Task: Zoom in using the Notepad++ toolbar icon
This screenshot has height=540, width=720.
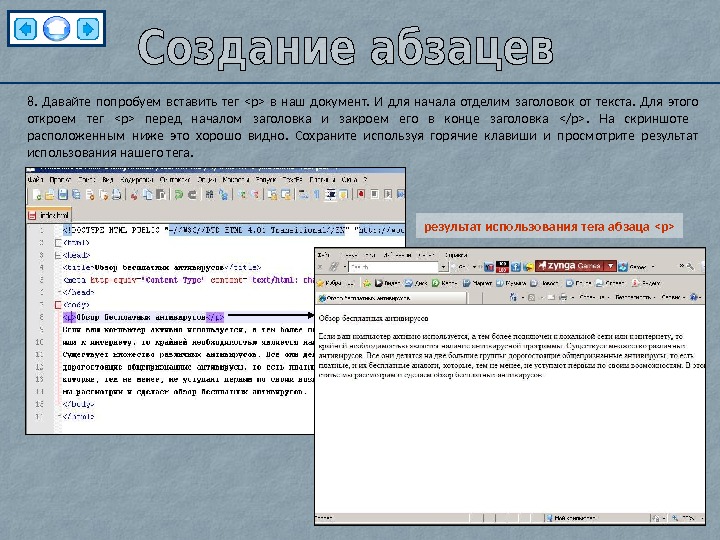Action: [241, 195]
